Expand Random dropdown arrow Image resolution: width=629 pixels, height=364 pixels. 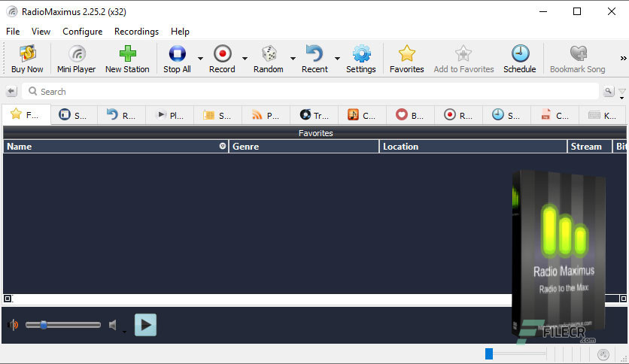293,59
